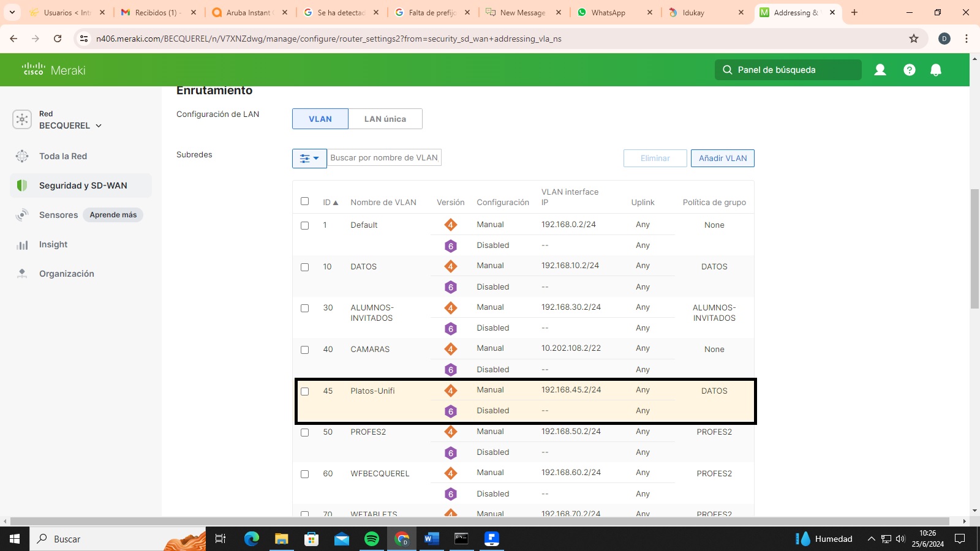
Task: Click the Aprende más badge
Action: 113,215
